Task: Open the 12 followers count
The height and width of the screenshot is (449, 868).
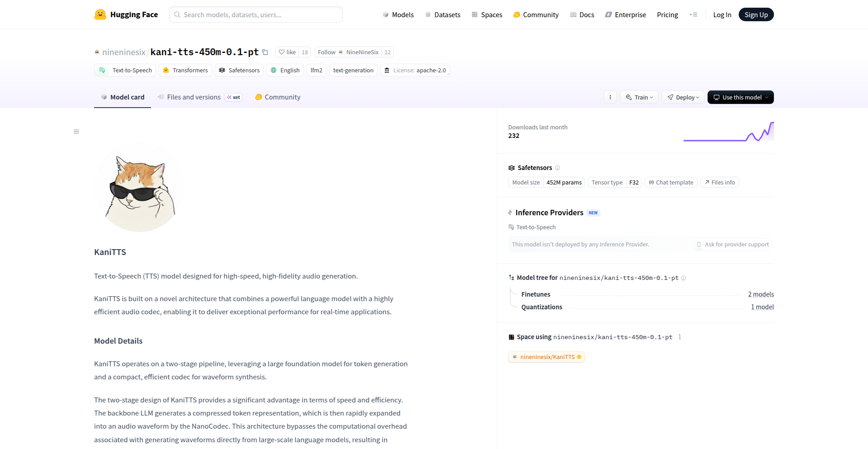Action: click(387, 52)
